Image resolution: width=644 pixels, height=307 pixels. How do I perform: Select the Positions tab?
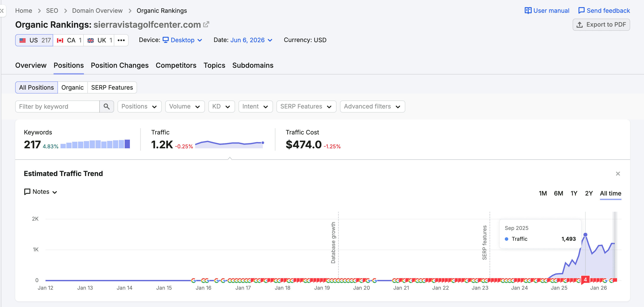[x=69, y=65]
